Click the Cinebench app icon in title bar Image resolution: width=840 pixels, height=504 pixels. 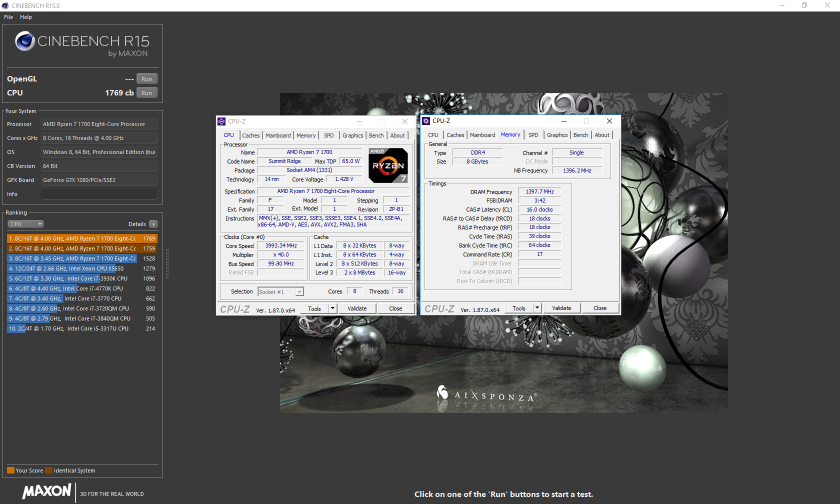5,5
